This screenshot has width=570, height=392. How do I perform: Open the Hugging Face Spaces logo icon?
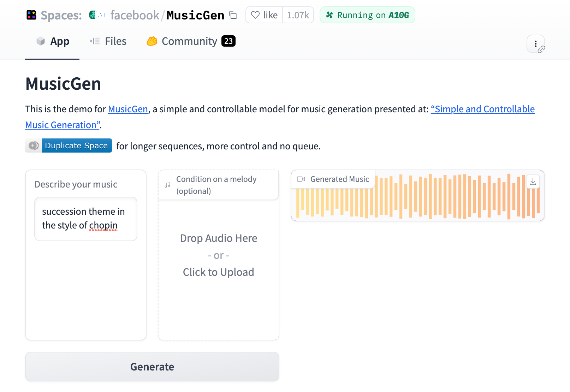pyautogui.click(x=31, y=15)
